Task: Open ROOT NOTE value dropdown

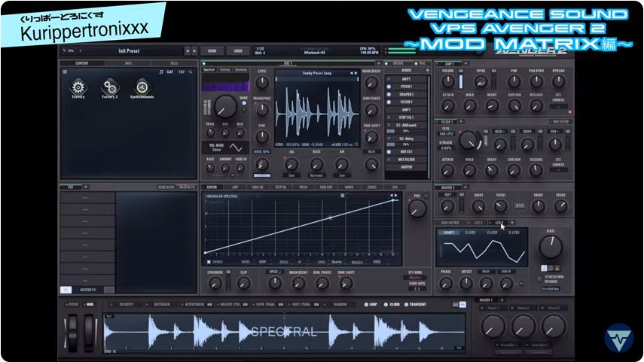Action: [x=417, y=289]
